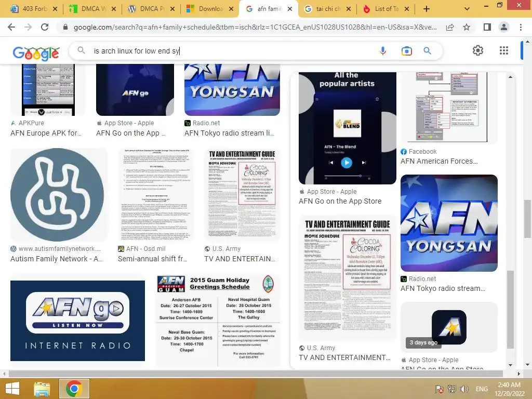Open the Windows Start menu

[12, 389]
